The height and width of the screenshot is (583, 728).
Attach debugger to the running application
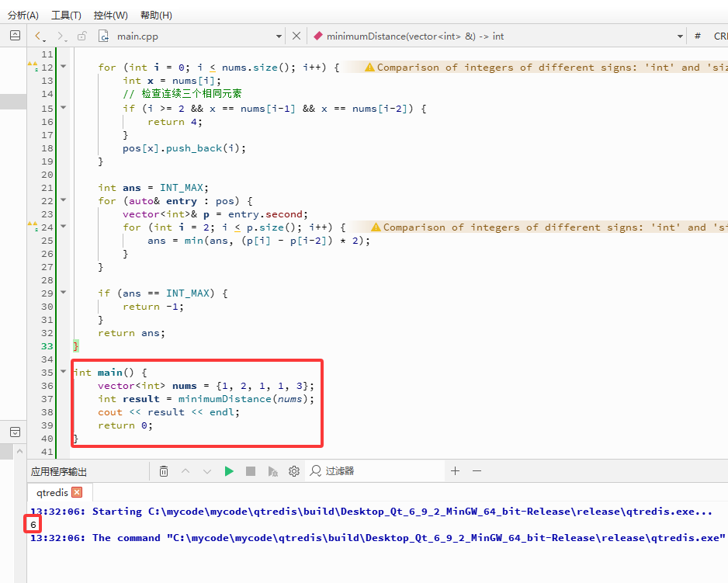[x=272, y=471]
